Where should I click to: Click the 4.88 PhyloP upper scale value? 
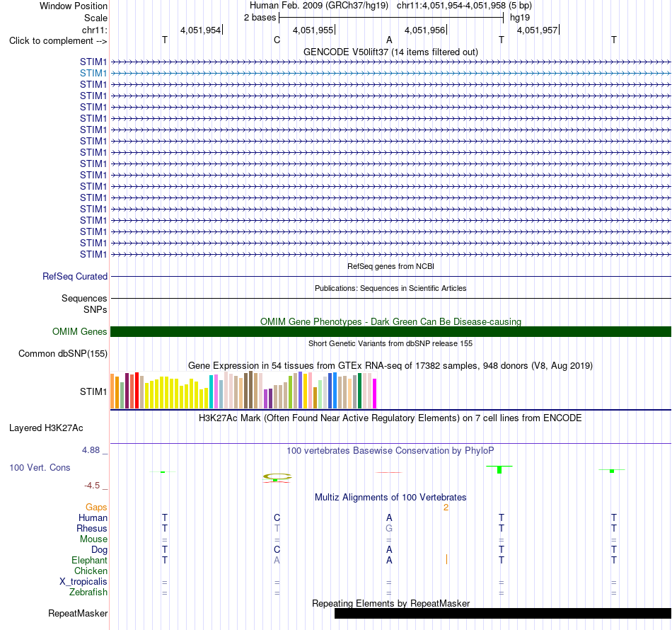[91, 450]
